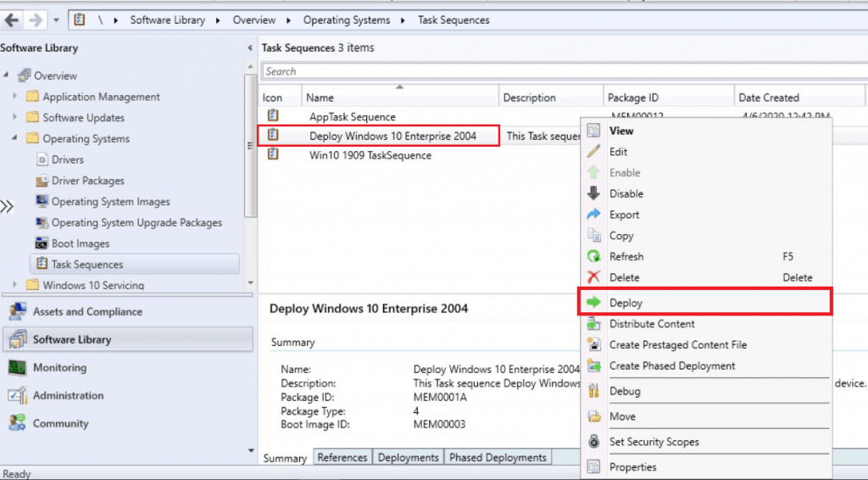This screenshot has width=868, height=480.
Task: Click the back navigation arrow
Action: pos(12,20)
